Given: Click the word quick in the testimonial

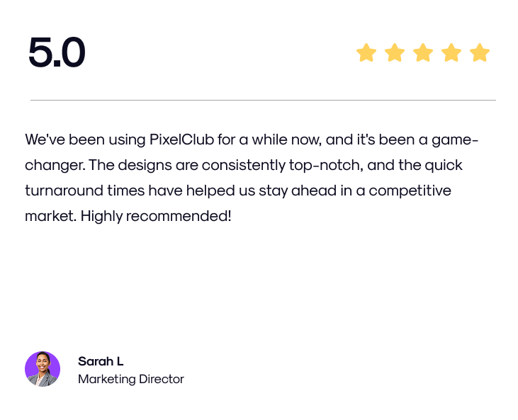Looking at the screenshot, I should coord(444,165).
